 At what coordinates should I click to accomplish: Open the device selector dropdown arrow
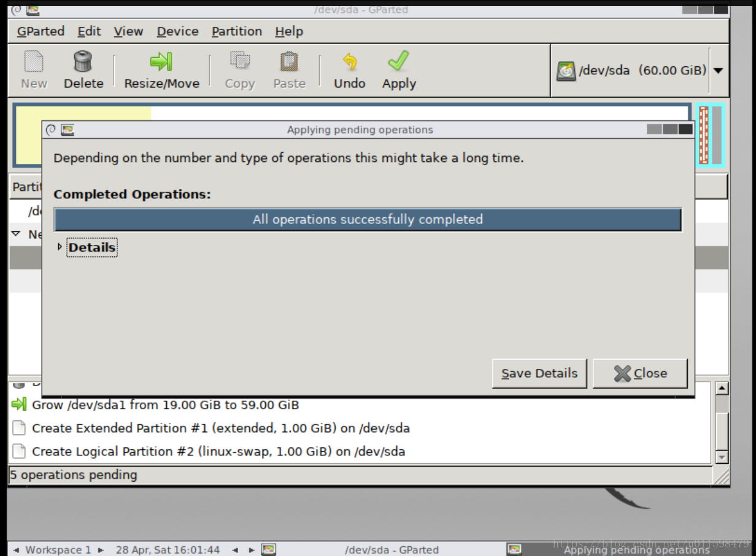click(718, 71)
